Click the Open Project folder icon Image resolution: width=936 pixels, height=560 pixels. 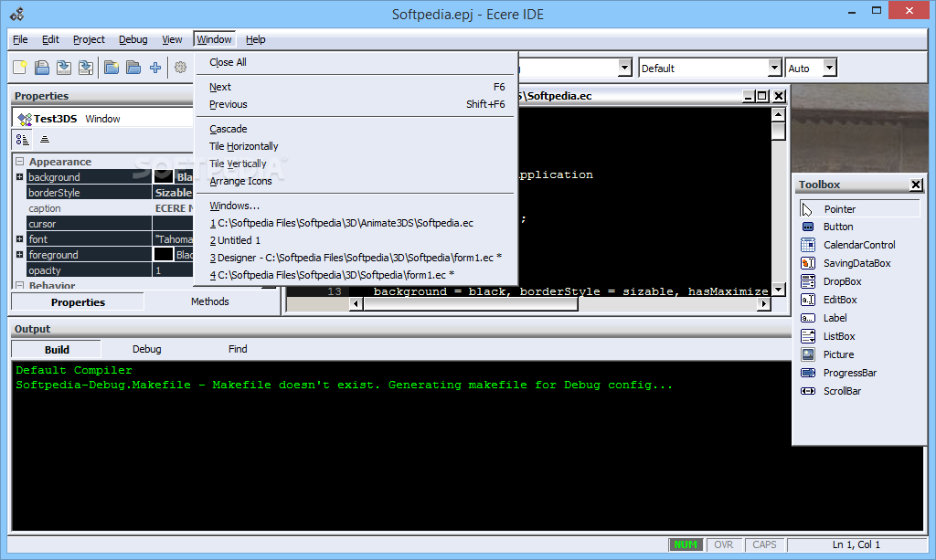(x=133, y=68)
